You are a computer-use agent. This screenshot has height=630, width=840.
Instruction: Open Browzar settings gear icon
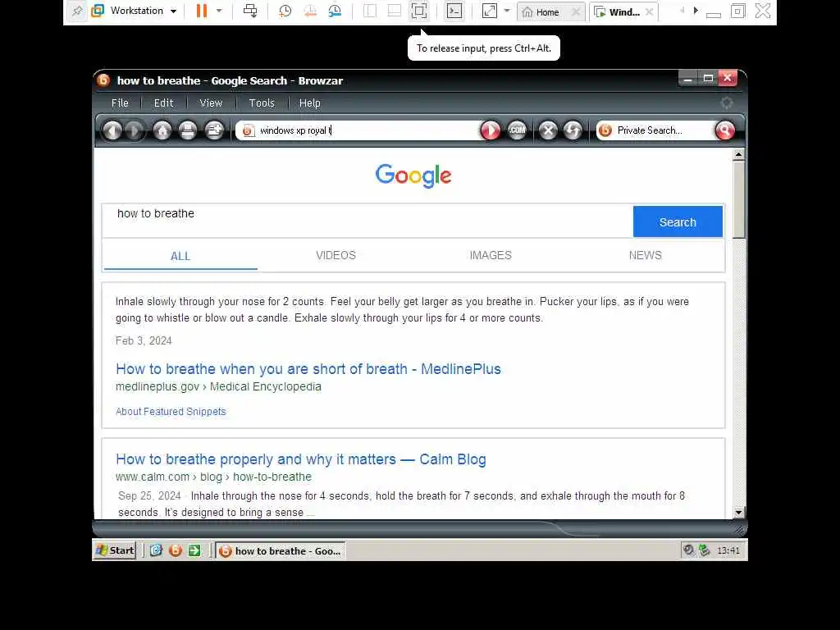coord(727,103)
